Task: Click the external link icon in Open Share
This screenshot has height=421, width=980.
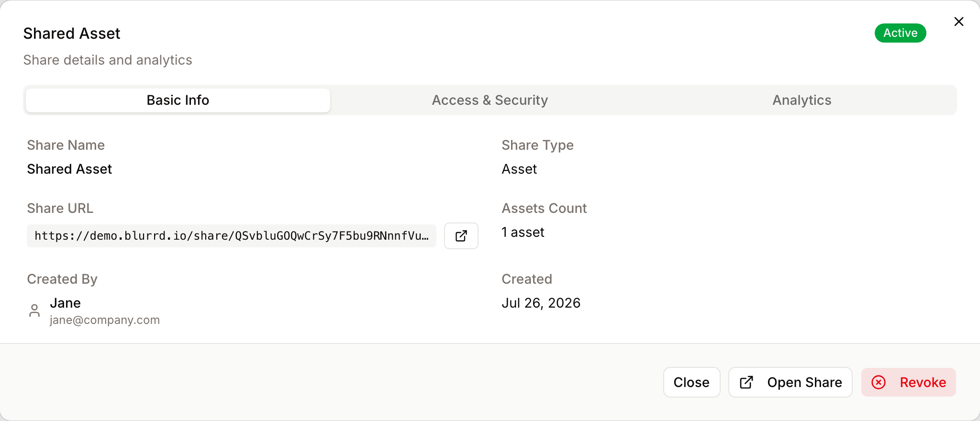Action: point(746,382)
